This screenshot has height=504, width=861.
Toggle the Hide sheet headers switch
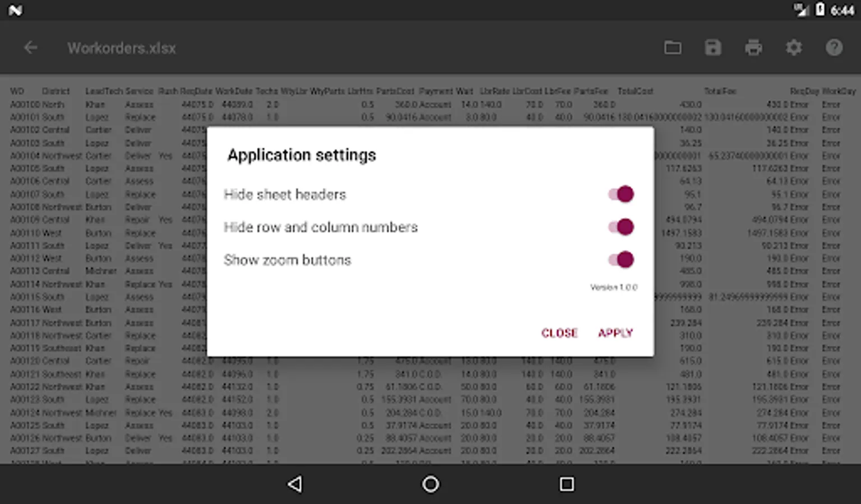[621, 194]
